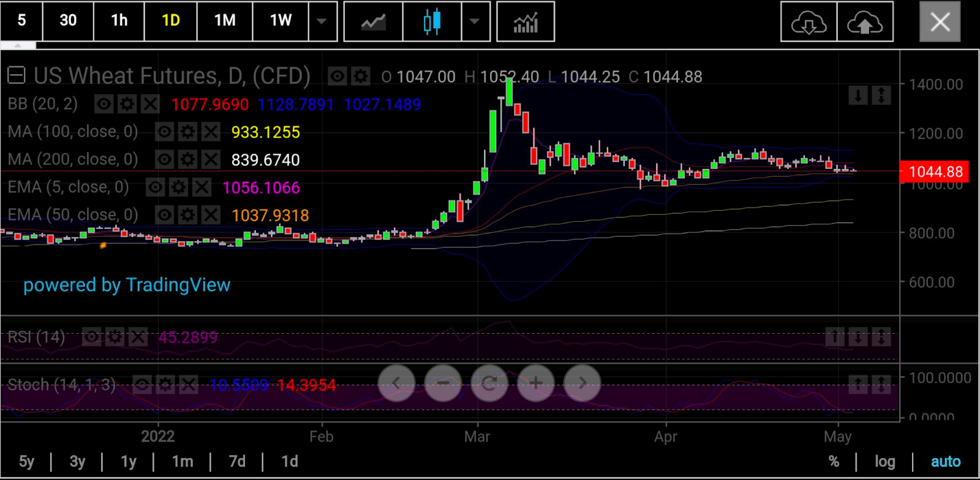Zoom out with the minus button

tap(443, 383)
